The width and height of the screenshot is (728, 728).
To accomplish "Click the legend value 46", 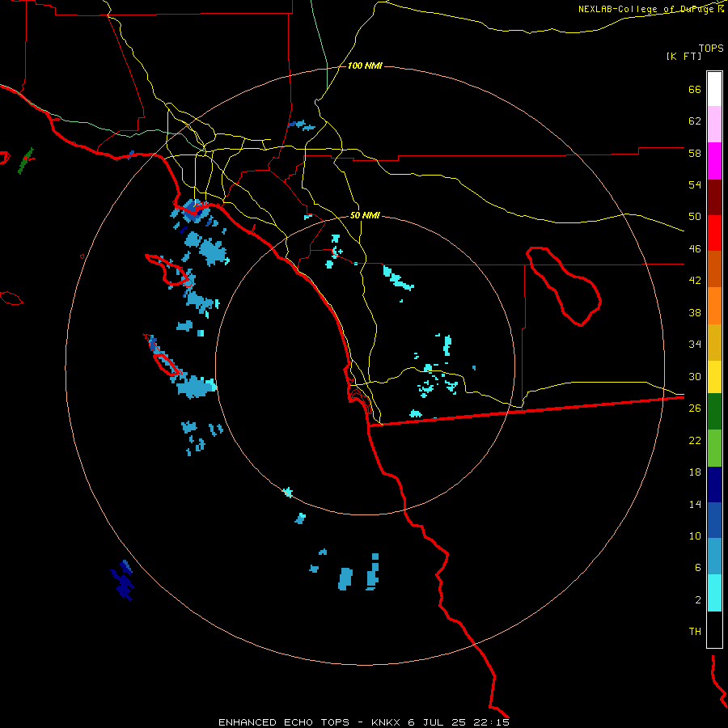I will [x=695, y=249].
